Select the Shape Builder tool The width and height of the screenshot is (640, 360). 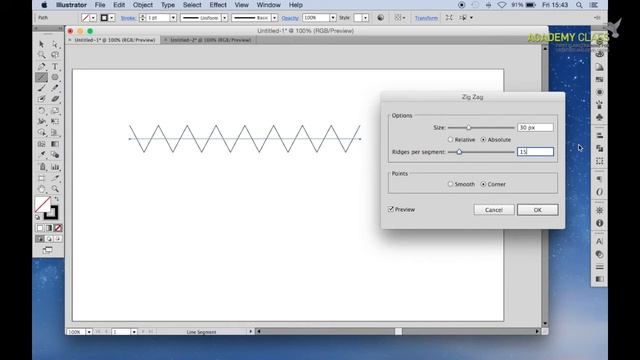[41, 133]
